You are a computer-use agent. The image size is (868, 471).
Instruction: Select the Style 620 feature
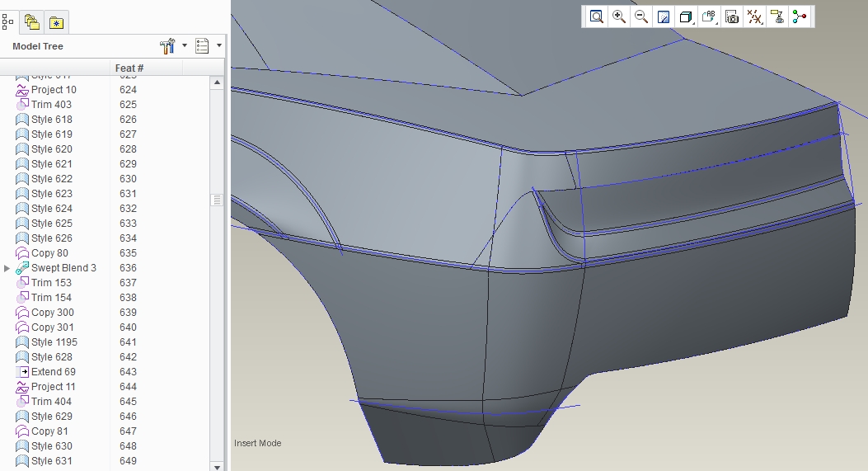pos(51,149)
